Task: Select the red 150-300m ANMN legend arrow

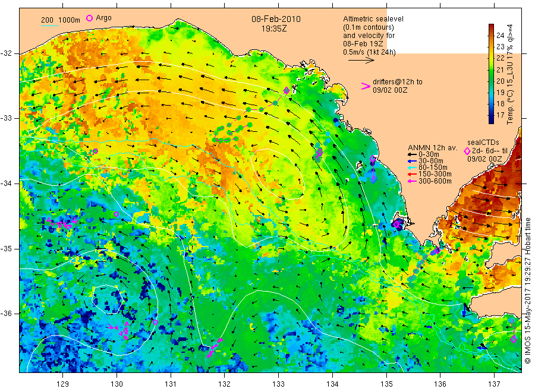Action: click(x=413, y=175)
